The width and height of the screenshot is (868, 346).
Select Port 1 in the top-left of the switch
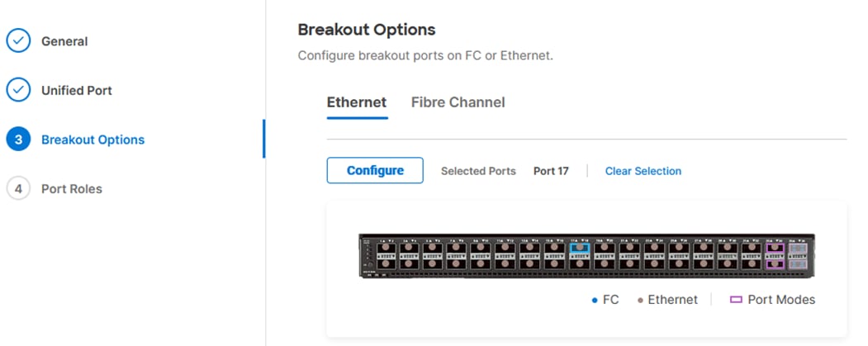384,248
